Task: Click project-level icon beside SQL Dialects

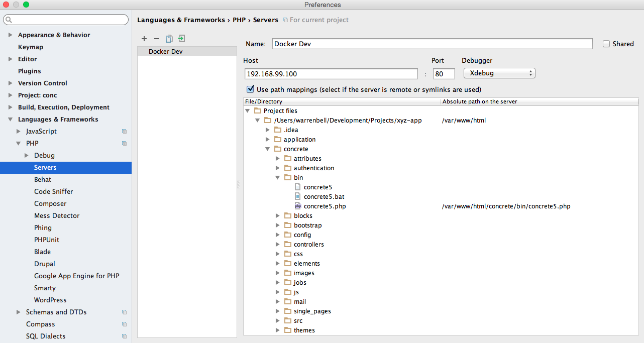Action: pos(124,336)
